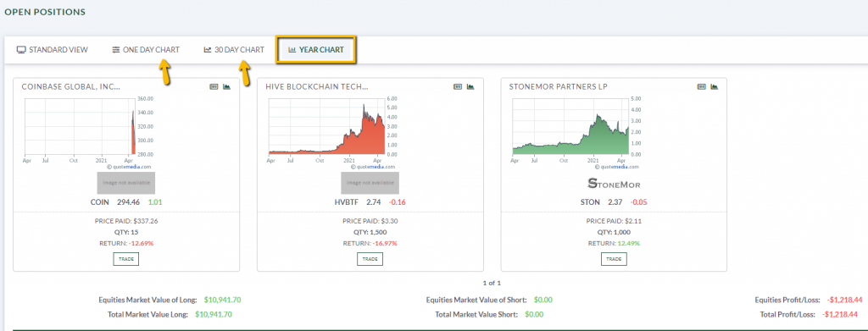Click the COIN ticker symbol
This screenshot has width=868, height=331.
(x=100, y=202)
